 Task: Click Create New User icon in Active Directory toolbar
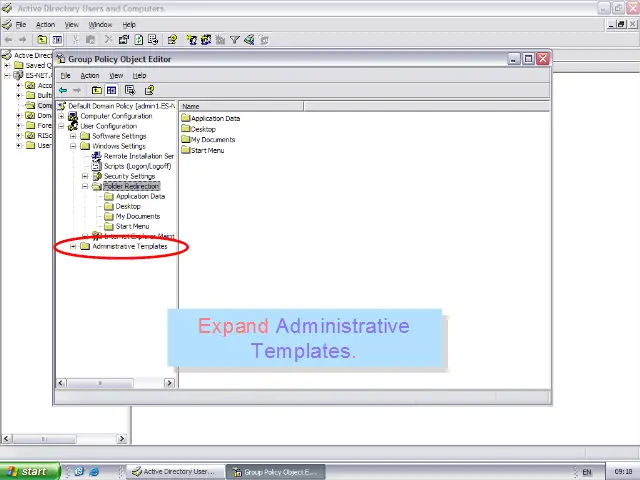[191, 40]
